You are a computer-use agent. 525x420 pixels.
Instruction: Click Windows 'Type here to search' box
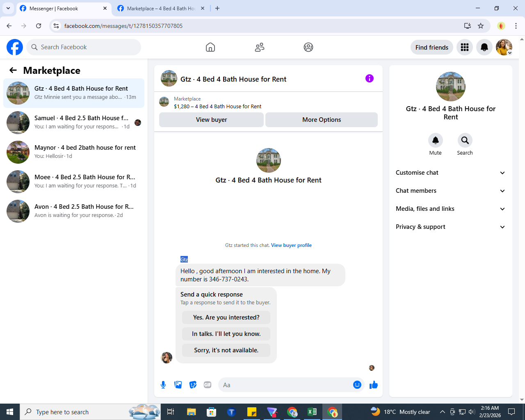[x=90, y=412]
